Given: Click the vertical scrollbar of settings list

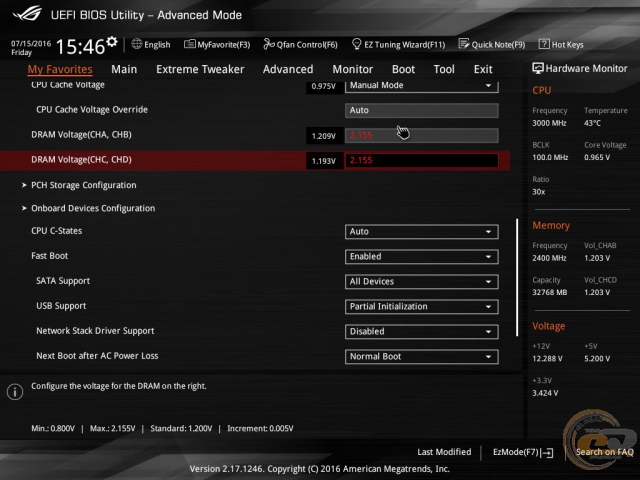Looking at the screenshot, I should [x=517, y=278].
